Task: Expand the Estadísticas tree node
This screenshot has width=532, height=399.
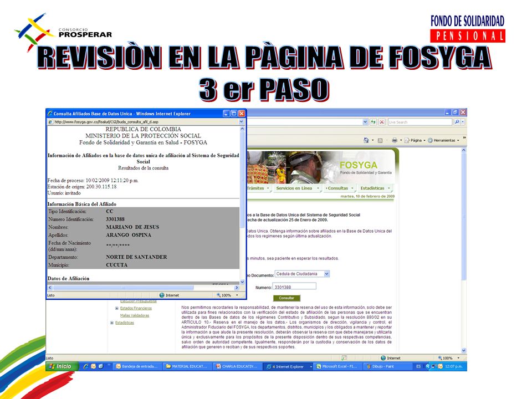Action: 112,323
